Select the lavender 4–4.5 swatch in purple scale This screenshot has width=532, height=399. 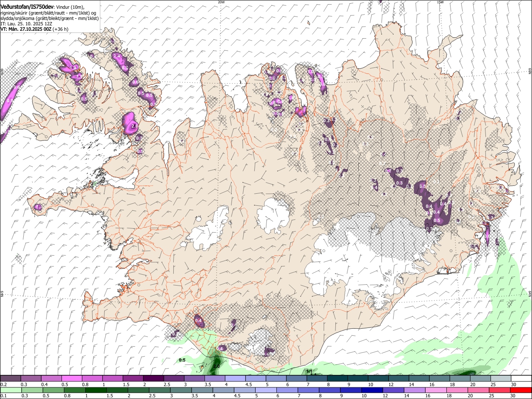tap(235, 379)
